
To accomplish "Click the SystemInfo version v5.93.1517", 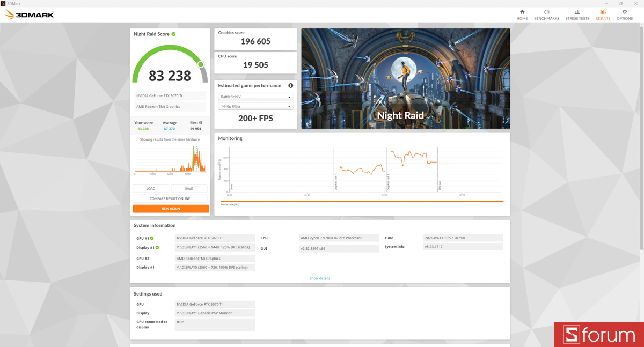I will pyautogui.click(x=463, y=247).
